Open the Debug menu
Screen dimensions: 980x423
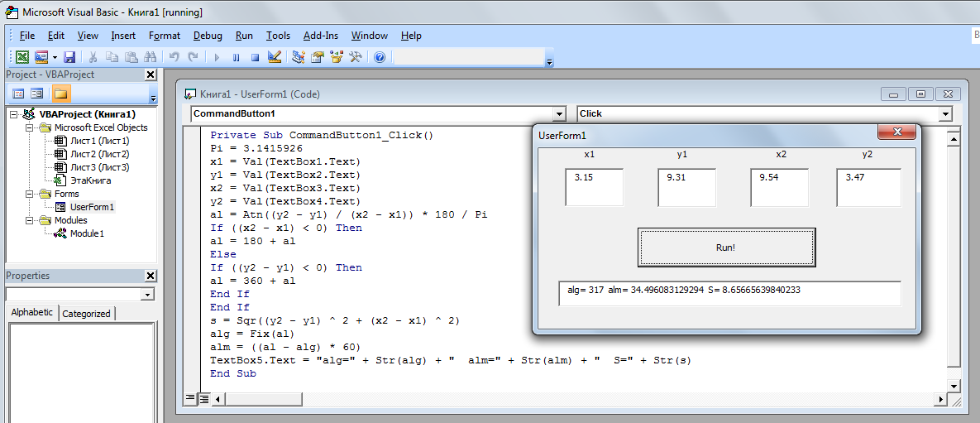[208, 36]
